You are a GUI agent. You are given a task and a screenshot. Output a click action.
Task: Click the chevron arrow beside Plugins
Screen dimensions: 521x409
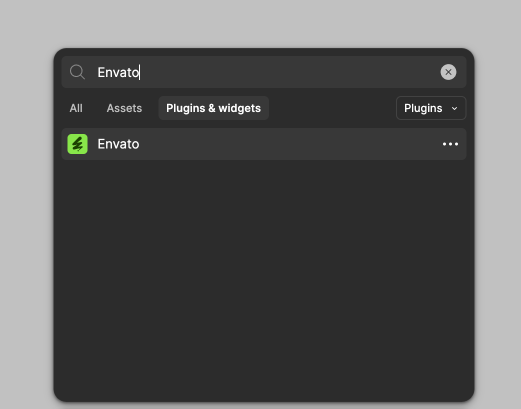point(454,108)
